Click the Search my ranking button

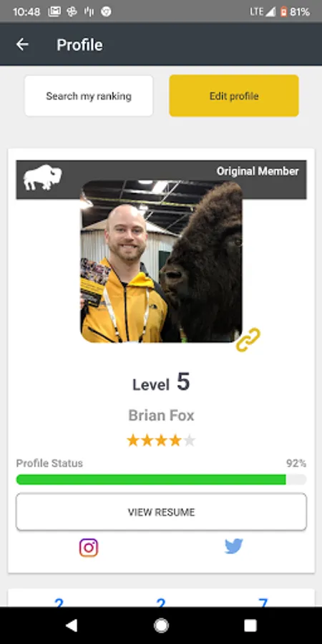click(x=89, y=96)
